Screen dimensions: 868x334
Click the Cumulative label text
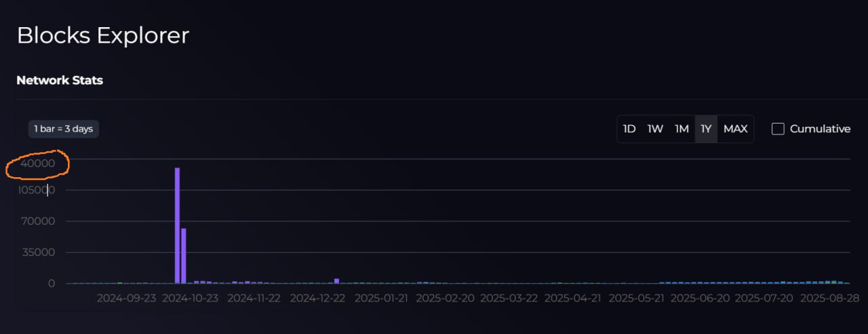(820, 129)
